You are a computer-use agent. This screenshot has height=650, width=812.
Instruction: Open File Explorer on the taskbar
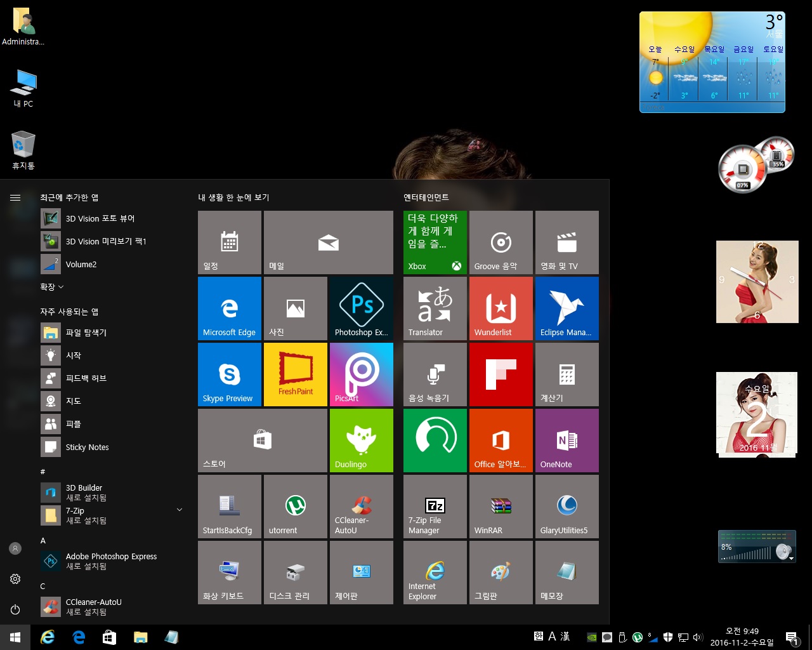140,637
